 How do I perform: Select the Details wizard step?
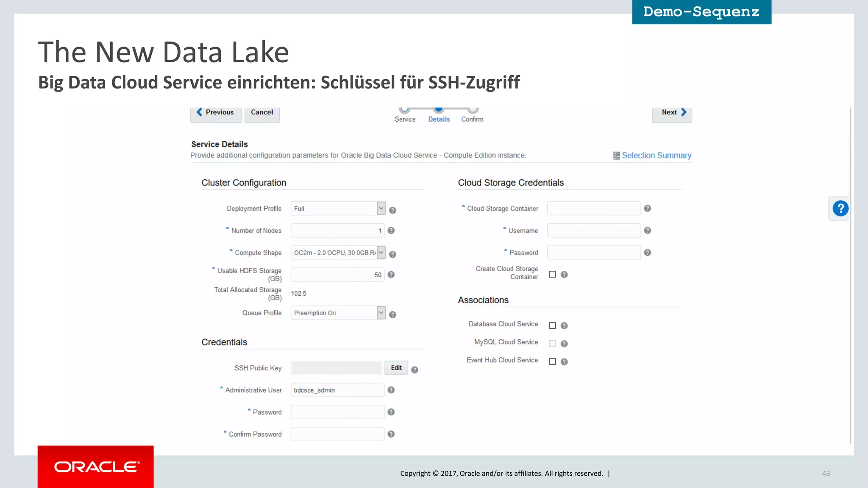click(x=439, y=115)
